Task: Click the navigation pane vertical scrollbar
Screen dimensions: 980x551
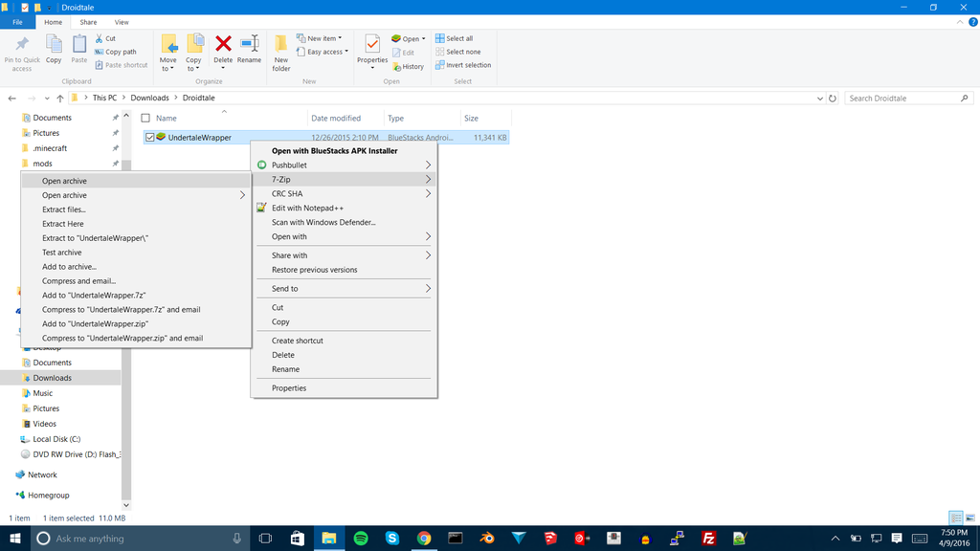Action: [x=125, y=287]
